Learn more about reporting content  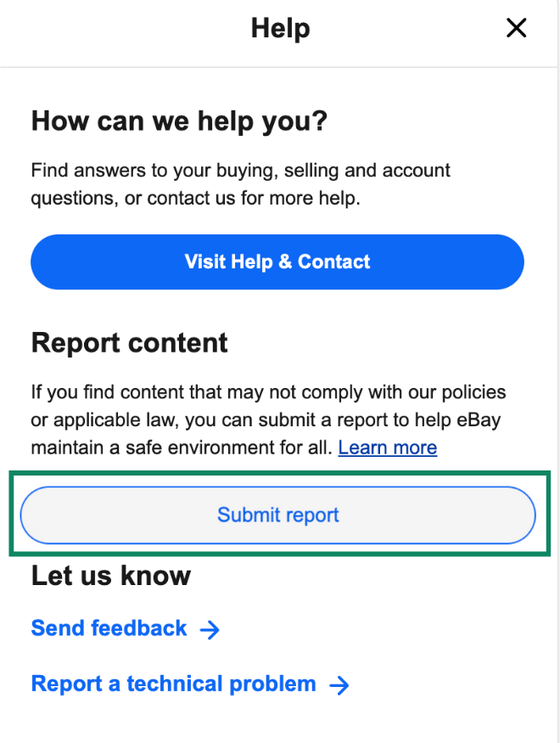click(387, 447)
